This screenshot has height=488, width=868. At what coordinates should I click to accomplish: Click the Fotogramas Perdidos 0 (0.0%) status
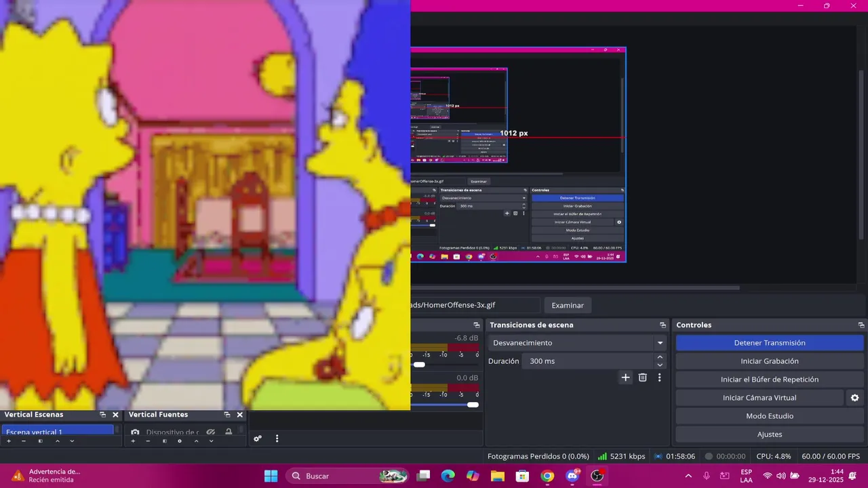pos(538,456)
